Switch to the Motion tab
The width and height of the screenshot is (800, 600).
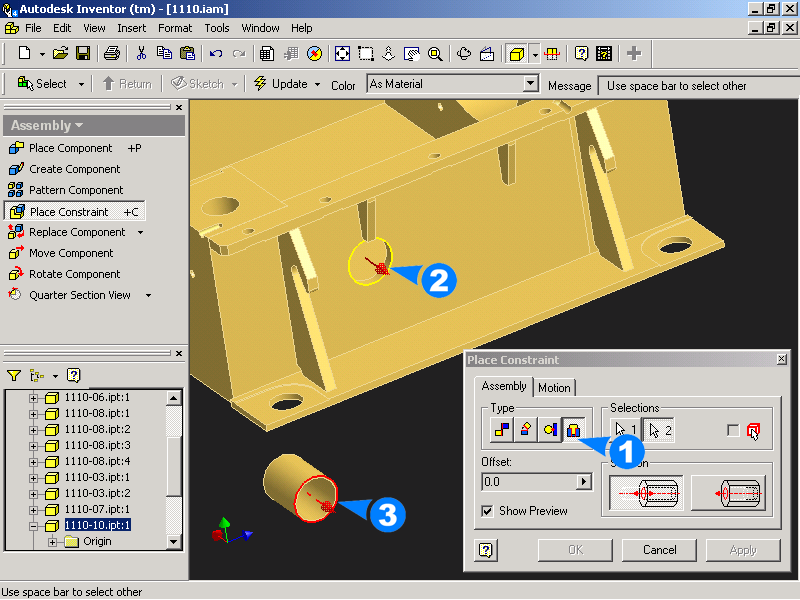click(554, 388)
